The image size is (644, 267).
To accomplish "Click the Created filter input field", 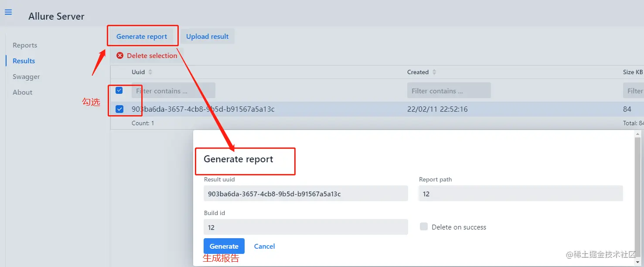I will click(449, 90).
